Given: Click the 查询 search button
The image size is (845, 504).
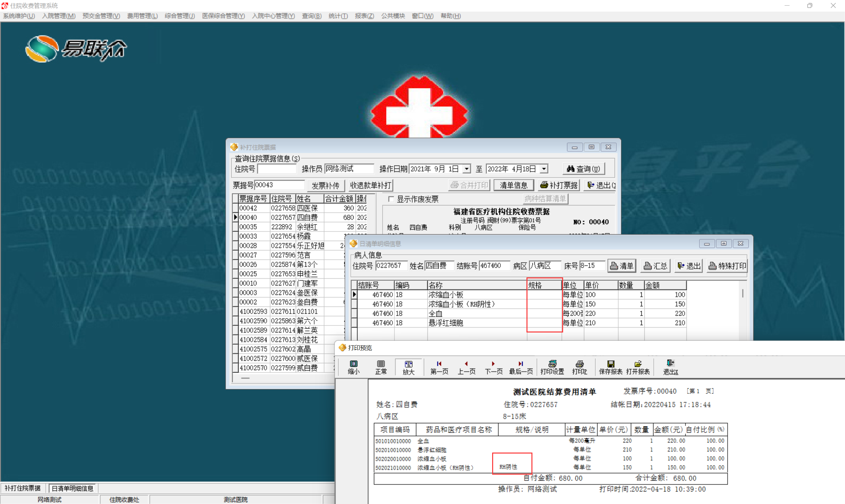Looking at the screenshot, I should [x=583, y=169].
